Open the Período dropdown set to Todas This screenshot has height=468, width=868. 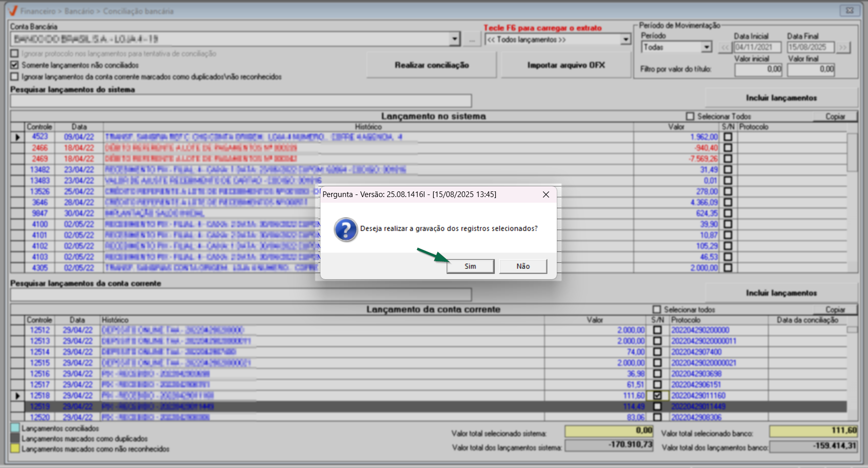click(707, 47)
